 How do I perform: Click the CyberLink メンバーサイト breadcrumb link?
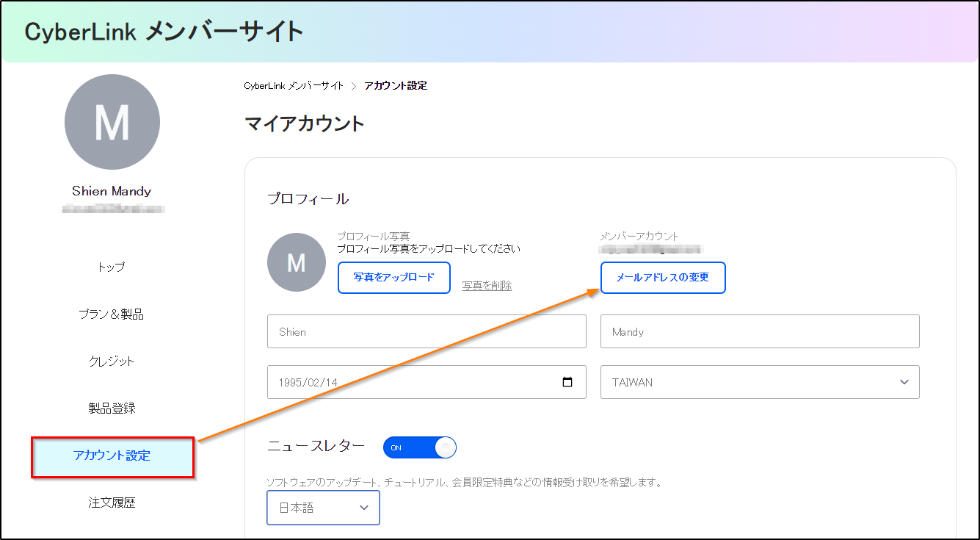coord(294,86)
